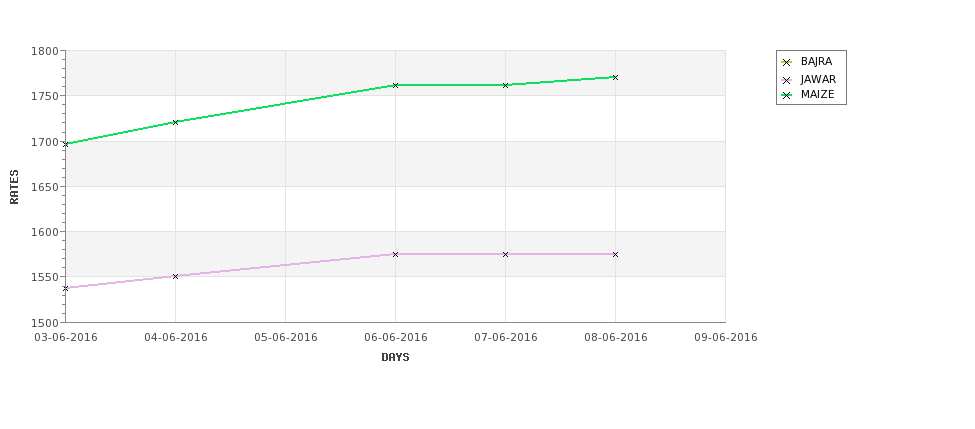Click the 05-06-2016 x-axis date label
The width and height of the screenshot is (975, 429).
[x=285, y=338]
